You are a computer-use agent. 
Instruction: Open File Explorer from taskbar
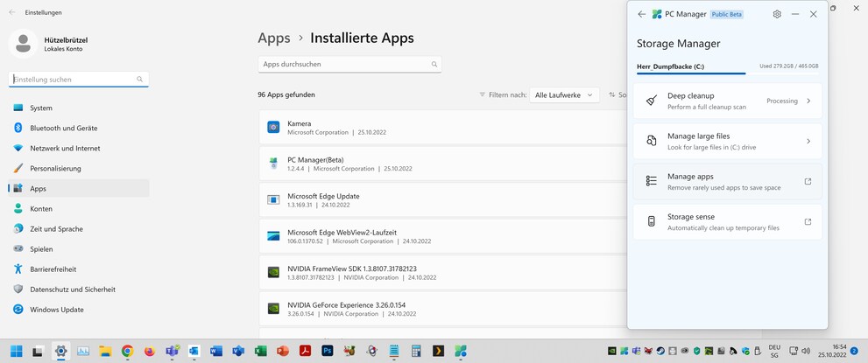105,351
